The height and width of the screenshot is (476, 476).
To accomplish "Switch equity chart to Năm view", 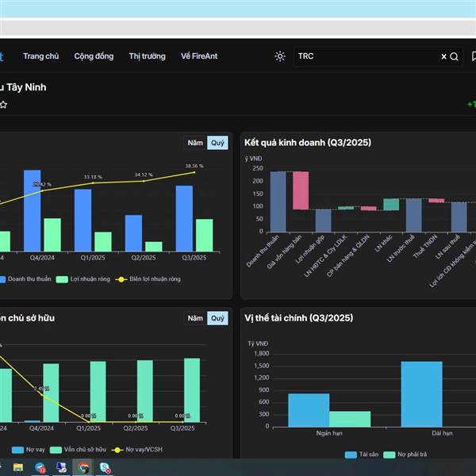I will point(195,318).
